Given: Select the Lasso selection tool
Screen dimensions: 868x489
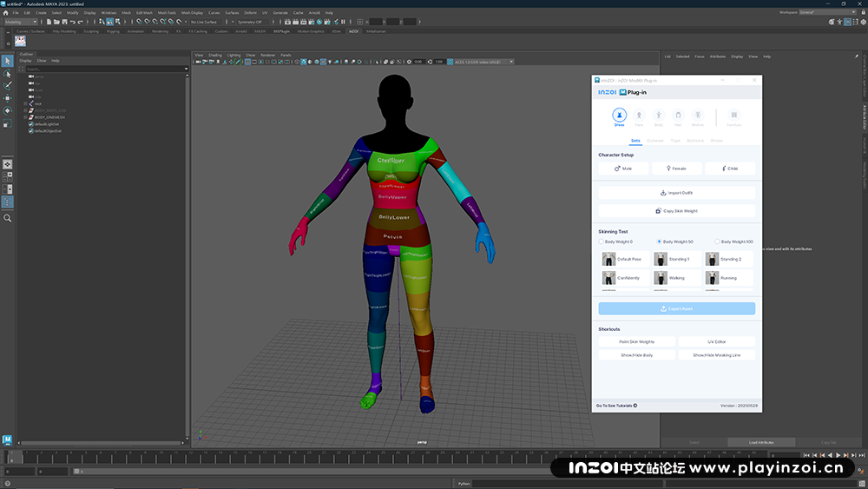Looking at the screenshot, I should click(7, 74).
